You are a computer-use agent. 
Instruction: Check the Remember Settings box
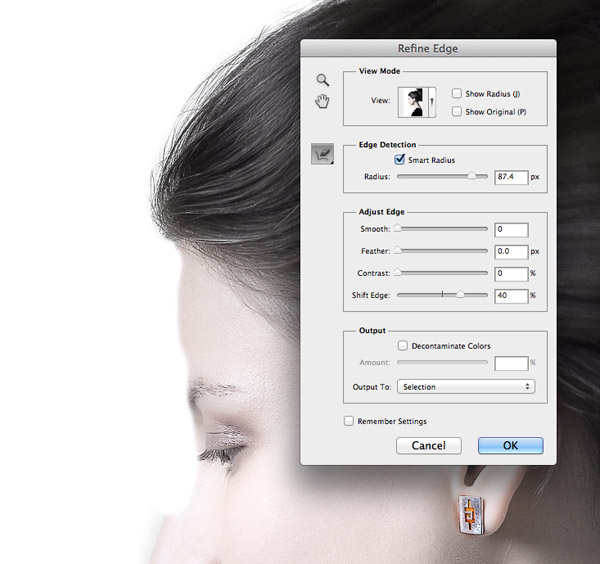[x=349, y=421]
